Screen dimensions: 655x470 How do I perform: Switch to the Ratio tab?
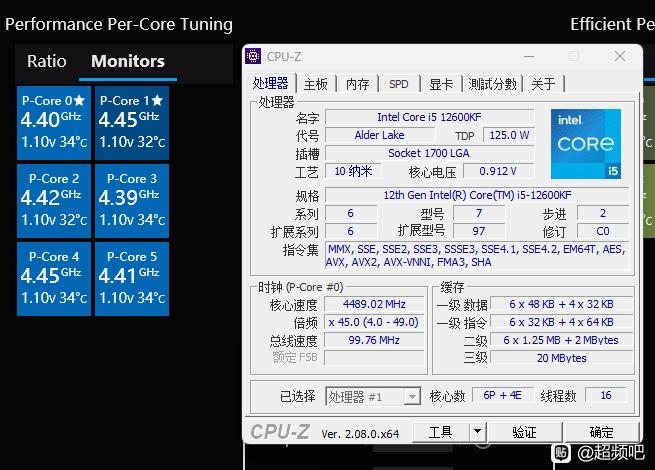pyautogui.click(x=46, y=61)
